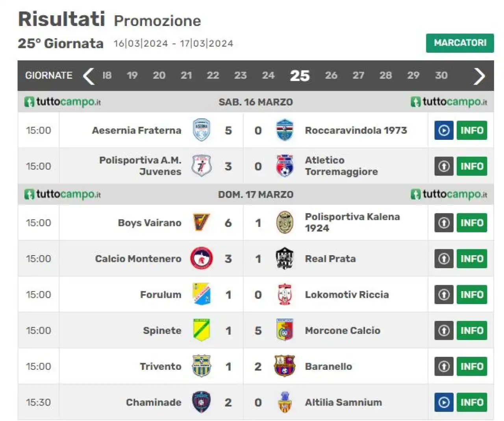The image size is (504, 421).
Task: Click the Morcone Calcio team badge
Action: [284, 330]
